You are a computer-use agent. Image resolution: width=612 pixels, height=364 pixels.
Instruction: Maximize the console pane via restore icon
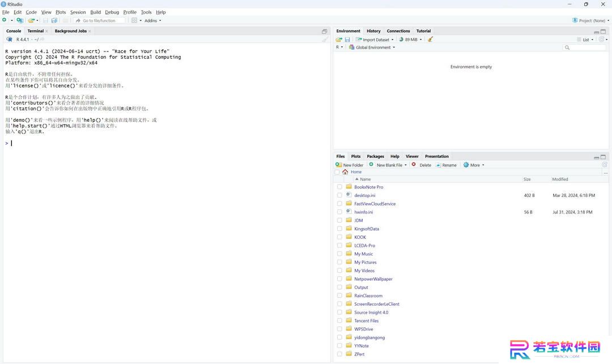pyautogui.click(x=324, y=31)
